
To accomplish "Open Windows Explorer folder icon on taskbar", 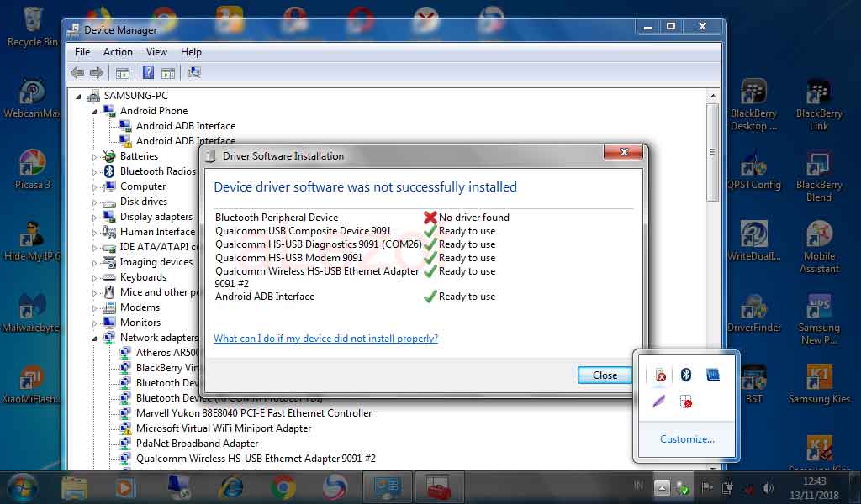I will 74,487.
